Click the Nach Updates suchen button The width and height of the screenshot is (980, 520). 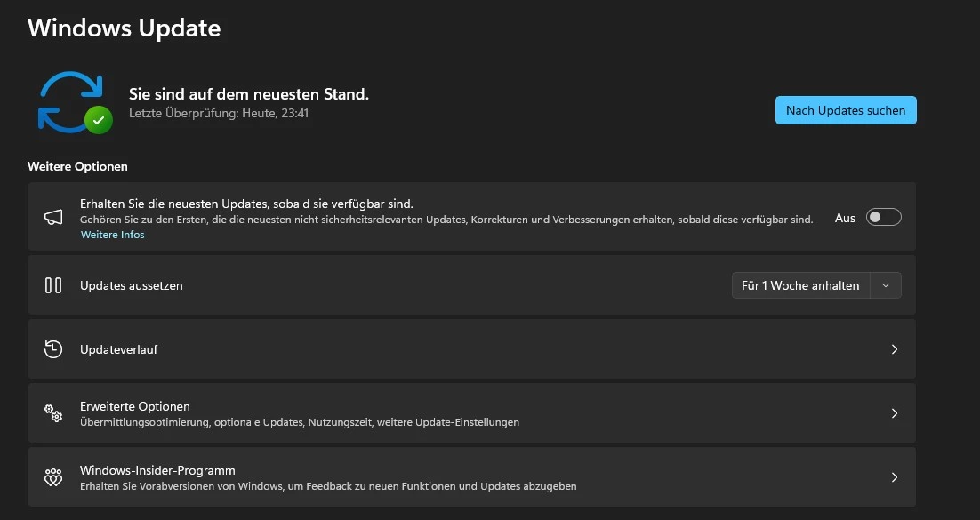coord(846,110)
